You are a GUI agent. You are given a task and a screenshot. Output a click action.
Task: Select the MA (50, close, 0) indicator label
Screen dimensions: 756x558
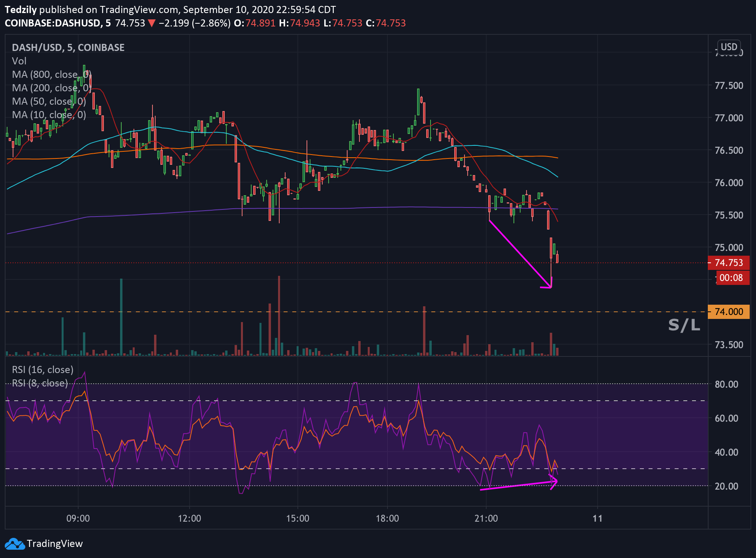[x=49, y=102]
